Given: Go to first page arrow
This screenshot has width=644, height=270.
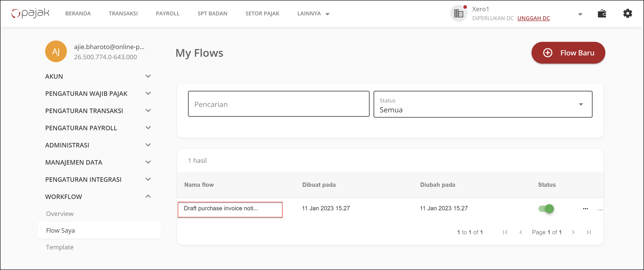Looking at the screenshot, I should pos(505,232).
